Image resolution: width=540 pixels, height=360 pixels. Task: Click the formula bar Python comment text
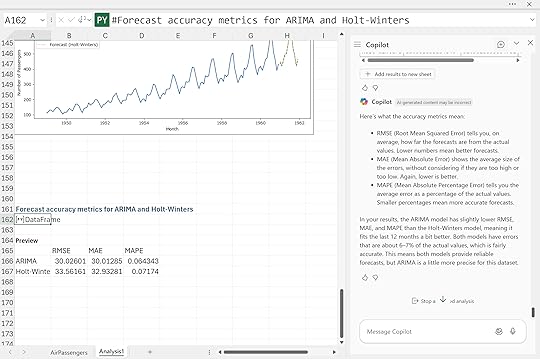[261, 20]
